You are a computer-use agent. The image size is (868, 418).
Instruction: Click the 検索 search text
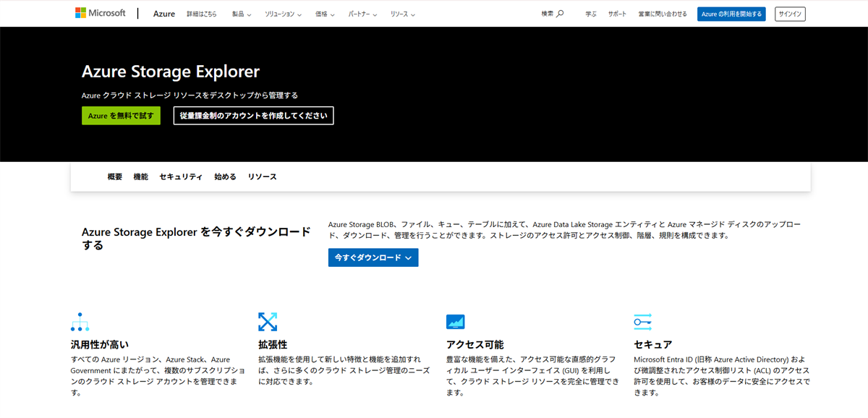pyautogui.click(x=548, y=14)
